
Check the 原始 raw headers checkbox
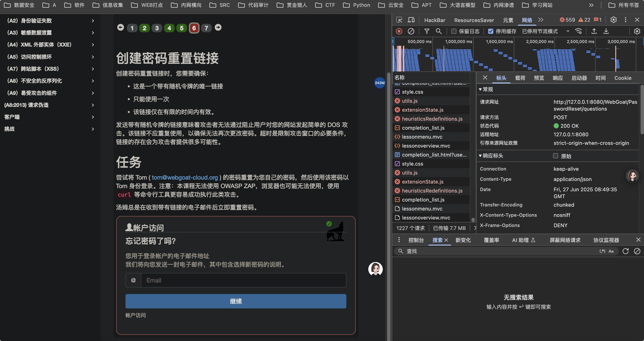pyautogui.click(x=556, y=156)
